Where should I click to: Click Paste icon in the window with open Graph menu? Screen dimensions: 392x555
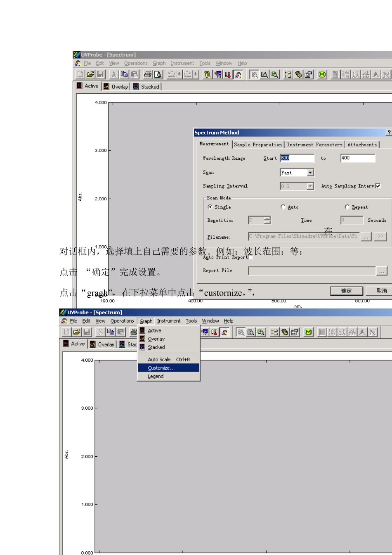(120, 332)
